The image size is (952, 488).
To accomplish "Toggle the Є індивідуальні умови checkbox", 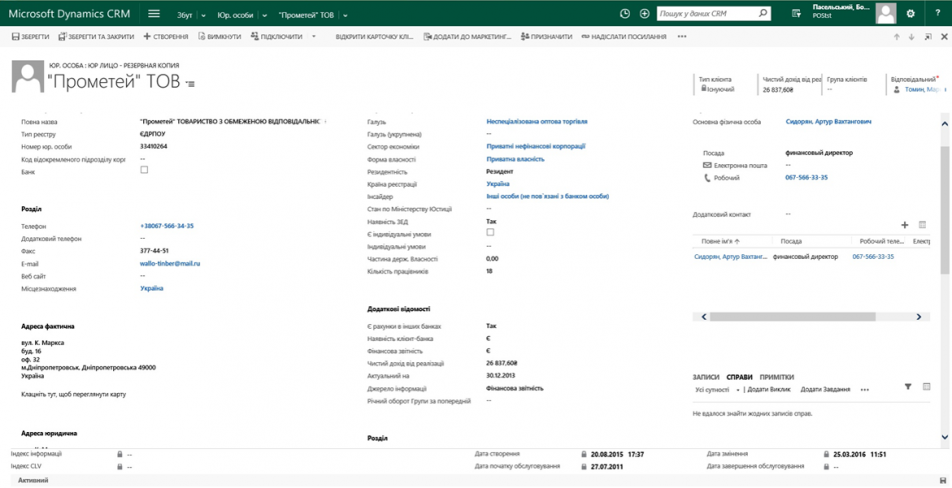I will (x=490, y=232).
